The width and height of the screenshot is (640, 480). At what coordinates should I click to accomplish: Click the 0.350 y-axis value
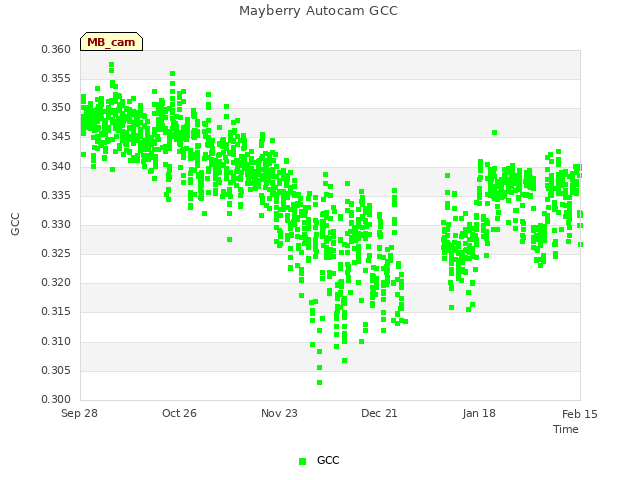coord(56,107)
